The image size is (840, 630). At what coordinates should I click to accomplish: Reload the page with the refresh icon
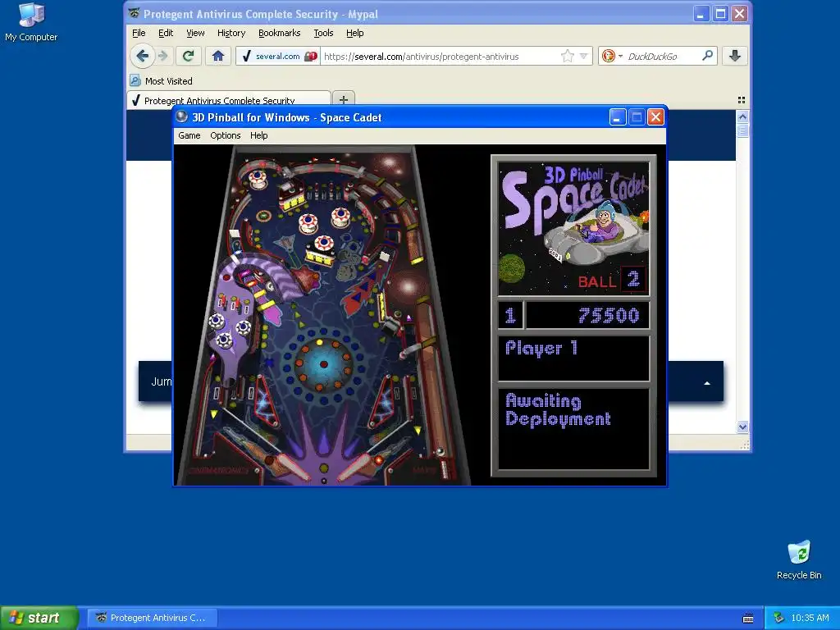[189, 56]
